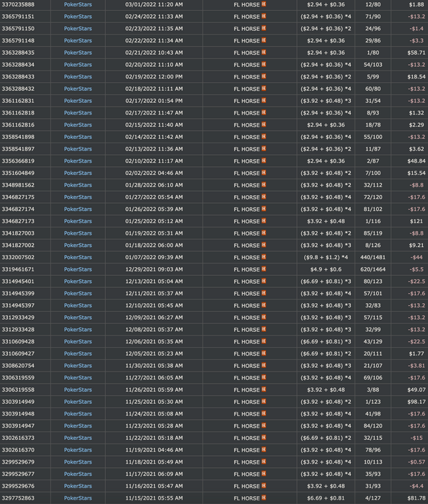Open PokerStars link in row 3363288435
This screenshot has height=504, width=428.
(78, 53)
